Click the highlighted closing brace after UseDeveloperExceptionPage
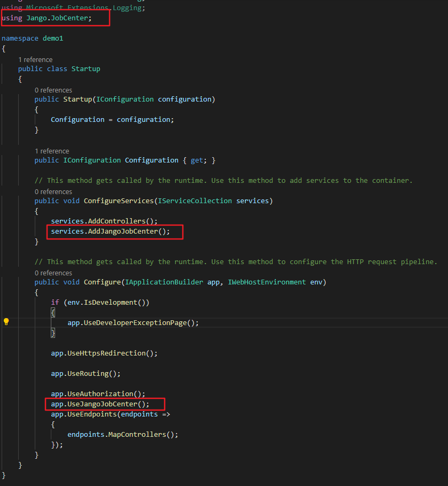Screen dimensions: 448x486 [53, 333]
